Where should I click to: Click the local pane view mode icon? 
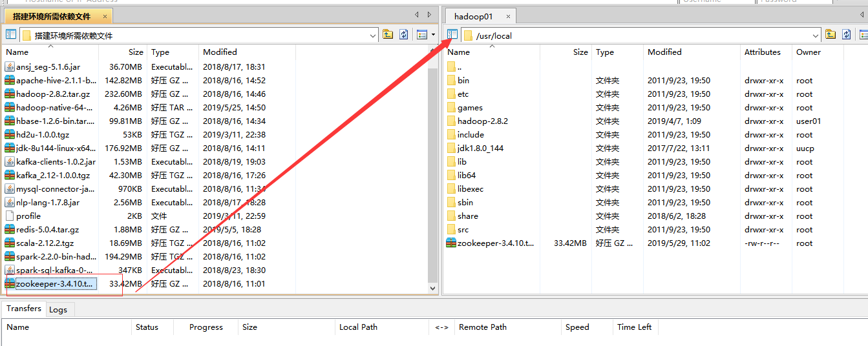pos(423,35)
